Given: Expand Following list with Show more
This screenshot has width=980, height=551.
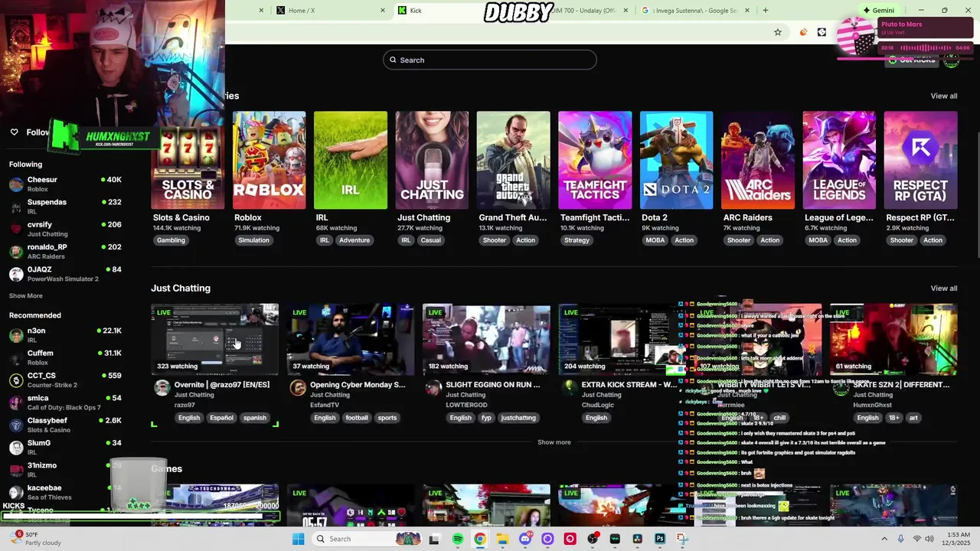Looking at the screenshot, I should [x=26, y=295].
